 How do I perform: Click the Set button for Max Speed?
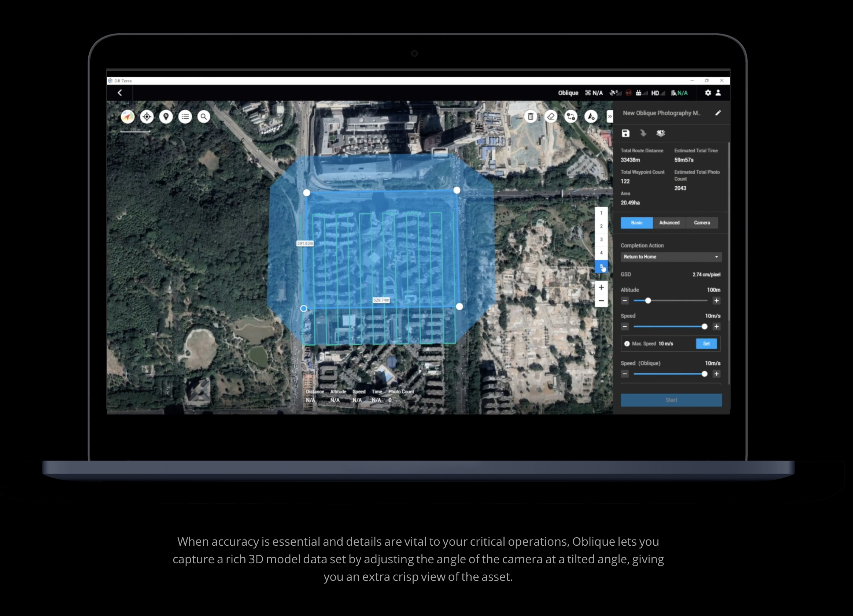706,344
